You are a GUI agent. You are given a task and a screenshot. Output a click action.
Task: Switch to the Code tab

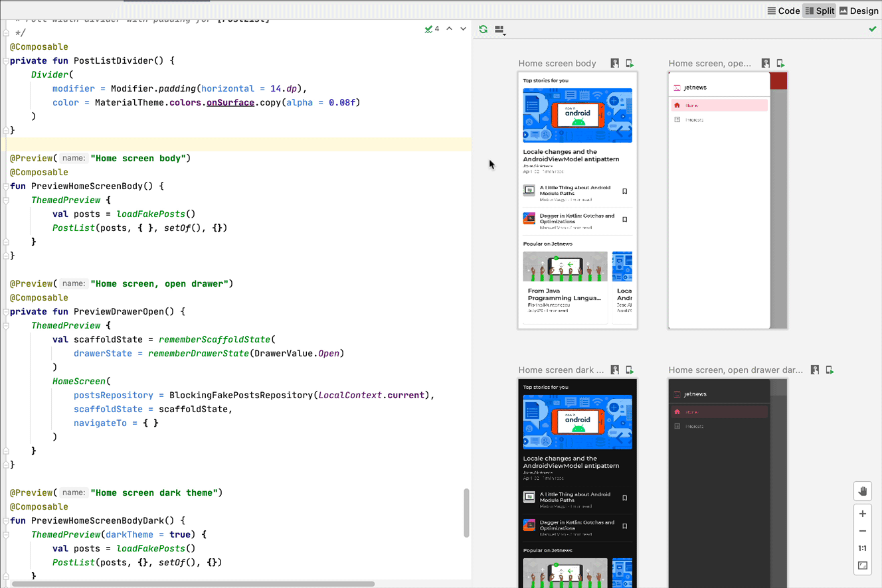pyautogui.click(x=784, y=11)
